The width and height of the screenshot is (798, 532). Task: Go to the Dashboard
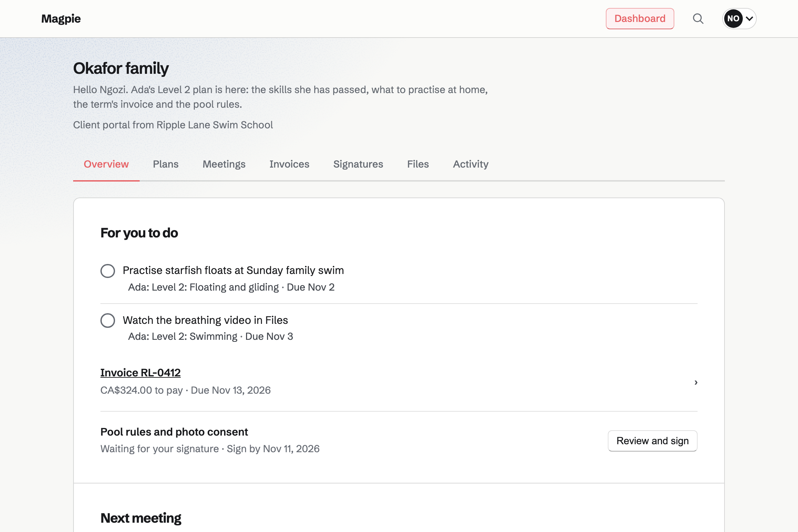[x=640, y=19]
